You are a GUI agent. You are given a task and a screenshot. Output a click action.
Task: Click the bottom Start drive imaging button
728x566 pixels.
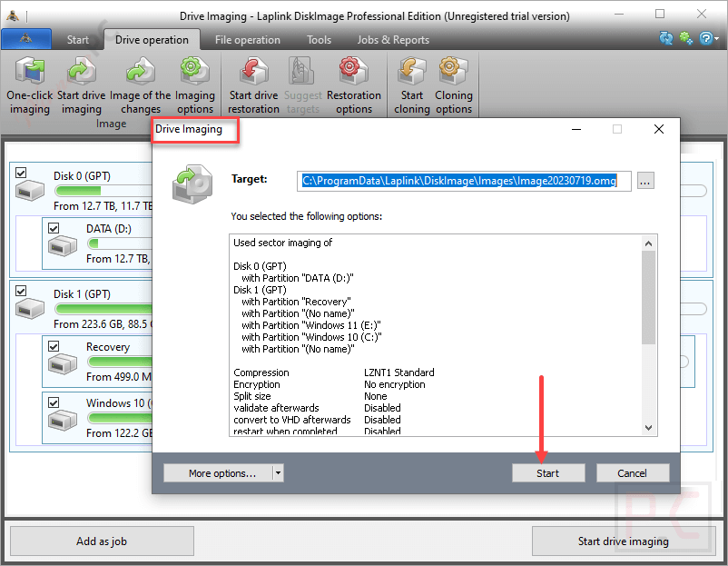pyautogui.click(x=624, y=541)
